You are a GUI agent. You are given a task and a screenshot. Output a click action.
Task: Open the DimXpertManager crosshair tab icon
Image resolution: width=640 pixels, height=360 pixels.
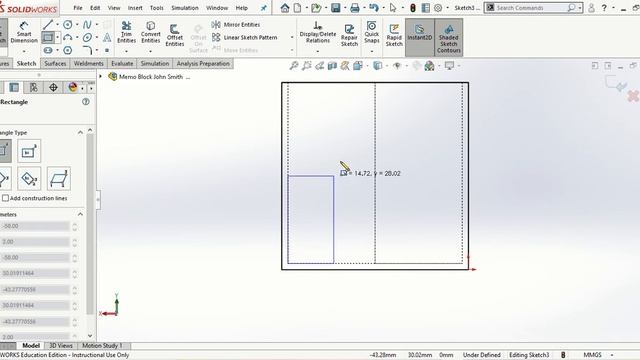click(x=53, y=87)
